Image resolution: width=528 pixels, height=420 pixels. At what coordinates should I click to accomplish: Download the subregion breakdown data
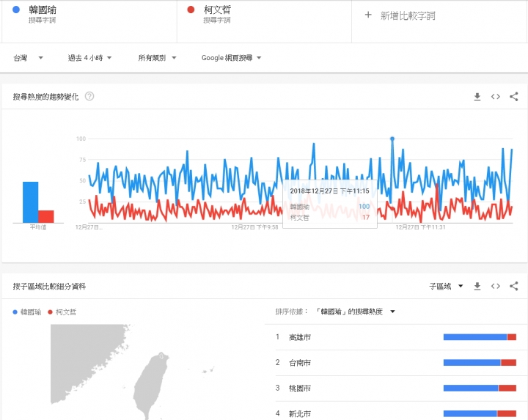(x=477, y=287)
